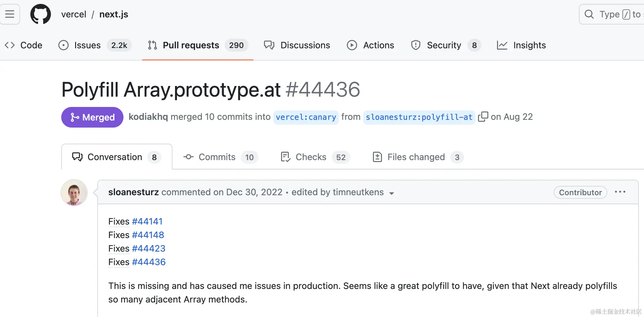The height and width of the screenshot is (317, 644).
Task: Open the Actions workflows icon
Action: [x=352, y=45]
